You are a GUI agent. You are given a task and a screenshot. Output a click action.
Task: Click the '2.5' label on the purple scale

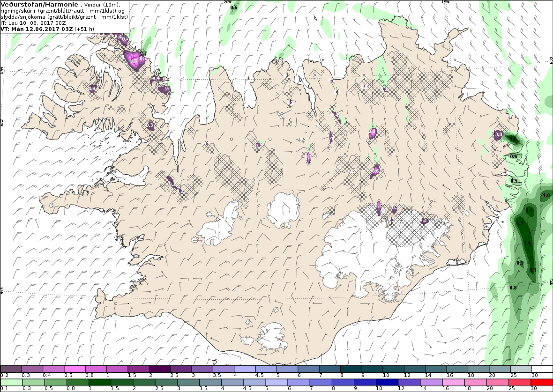174,376
